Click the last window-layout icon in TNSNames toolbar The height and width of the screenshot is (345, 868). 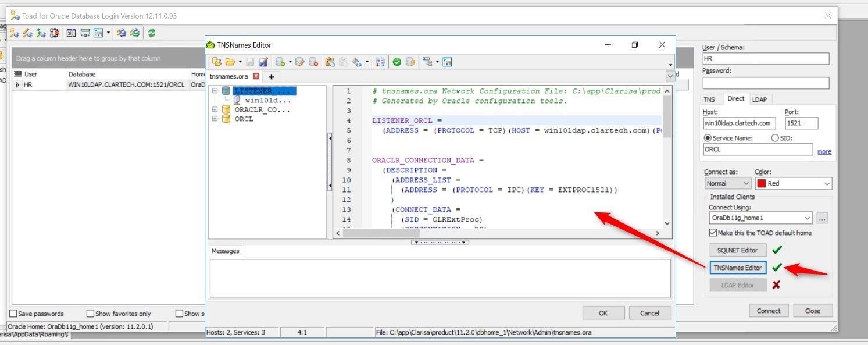click(447, 62)
